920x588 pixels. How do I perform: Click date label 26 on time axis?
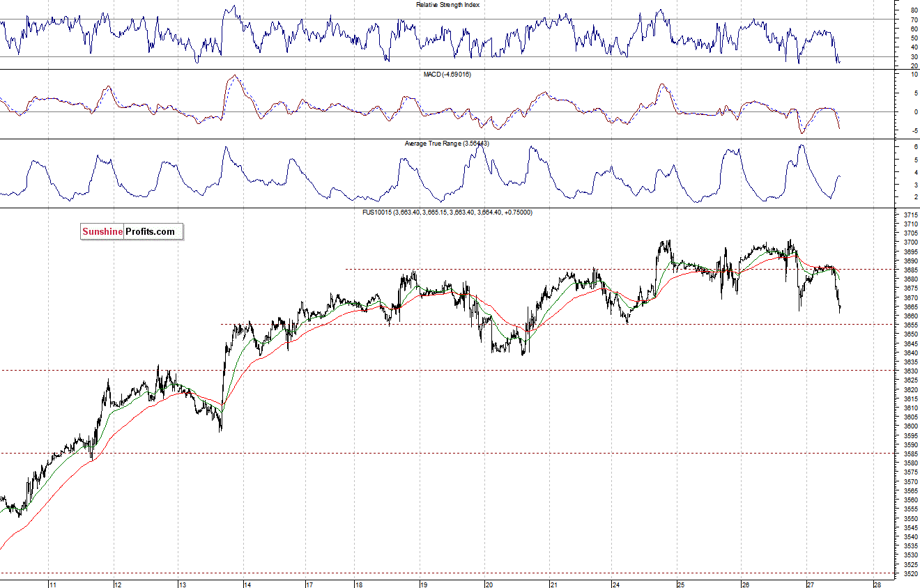coord(745,585)
